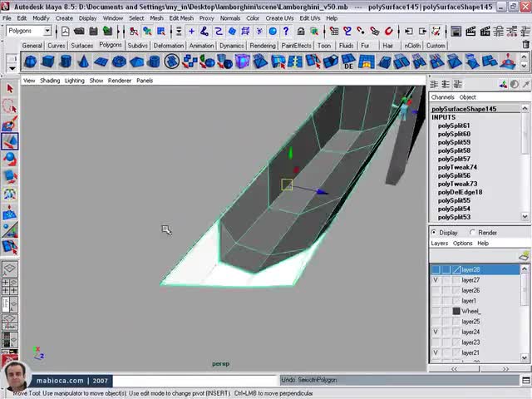Open the Polygons menu set dropdown
The height and width of the screenshot is (399, 532).
point(47,31)
